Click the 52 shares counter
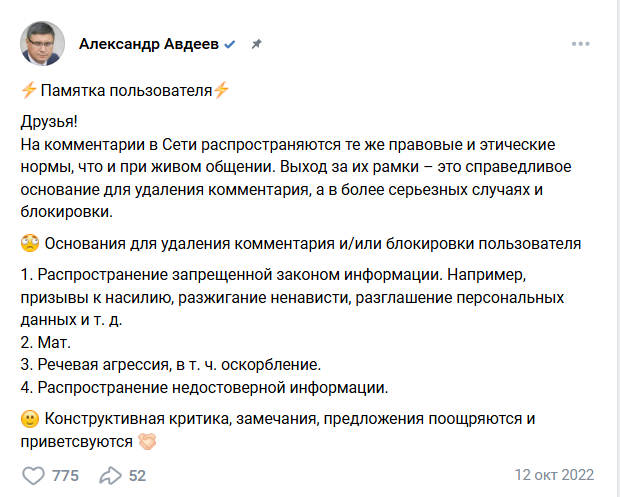This screenshot has width=620, height=497. click(137, 476)
